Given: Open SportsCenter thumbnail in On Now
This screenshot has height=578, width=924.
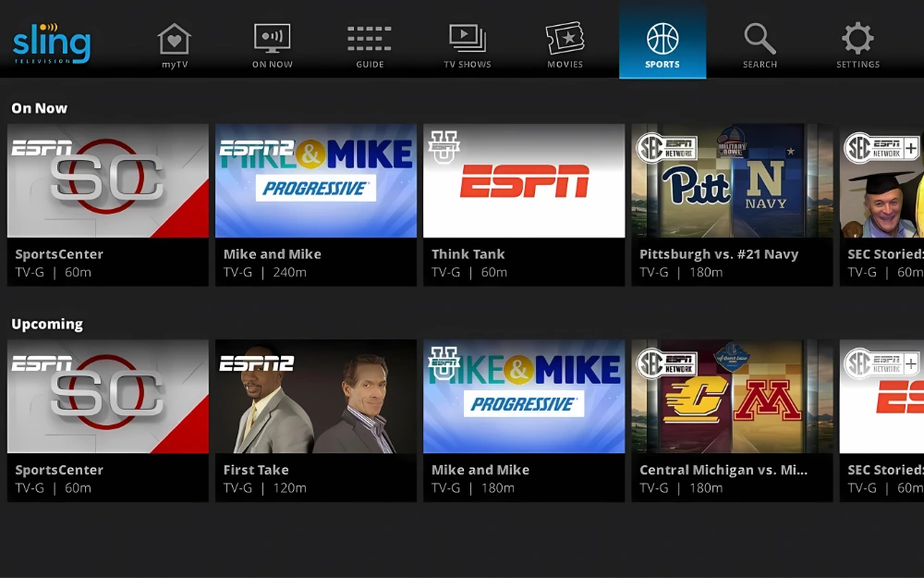Looking at the screenshot, I should [x=108, y=180].
